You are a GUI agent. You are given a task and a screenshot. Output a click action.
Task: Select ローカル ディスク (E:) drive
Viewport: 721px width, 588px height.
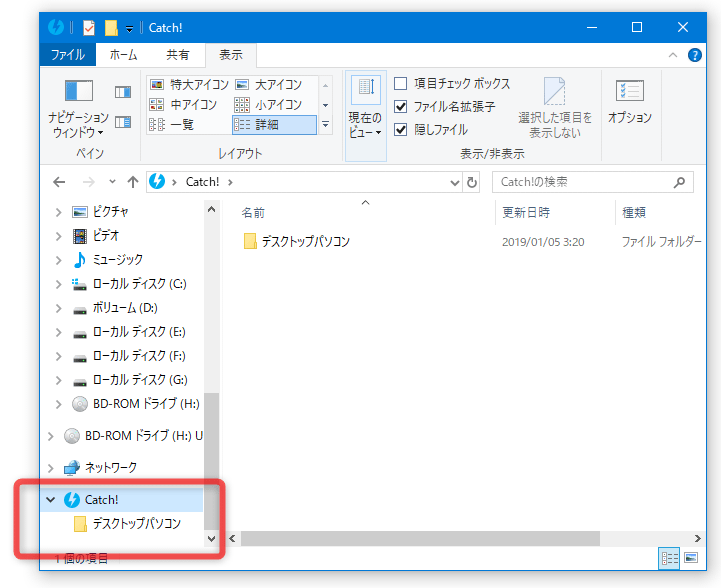click(x=139, y=331)
